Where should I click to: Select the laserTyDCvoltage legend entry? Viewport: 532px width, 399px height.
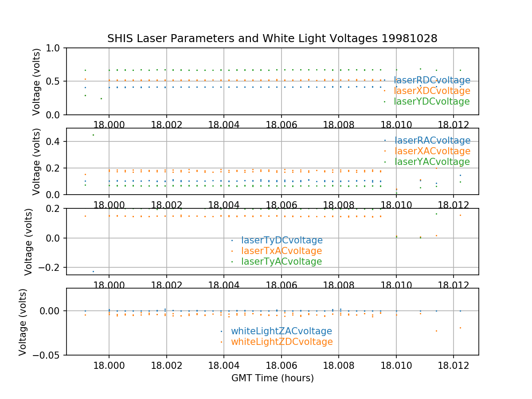point(282,240)
